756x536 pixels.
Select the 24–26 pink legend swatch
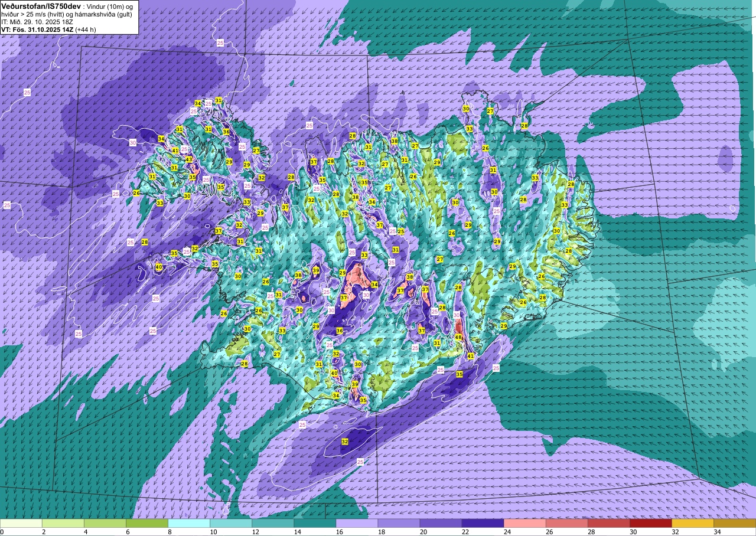524,523
